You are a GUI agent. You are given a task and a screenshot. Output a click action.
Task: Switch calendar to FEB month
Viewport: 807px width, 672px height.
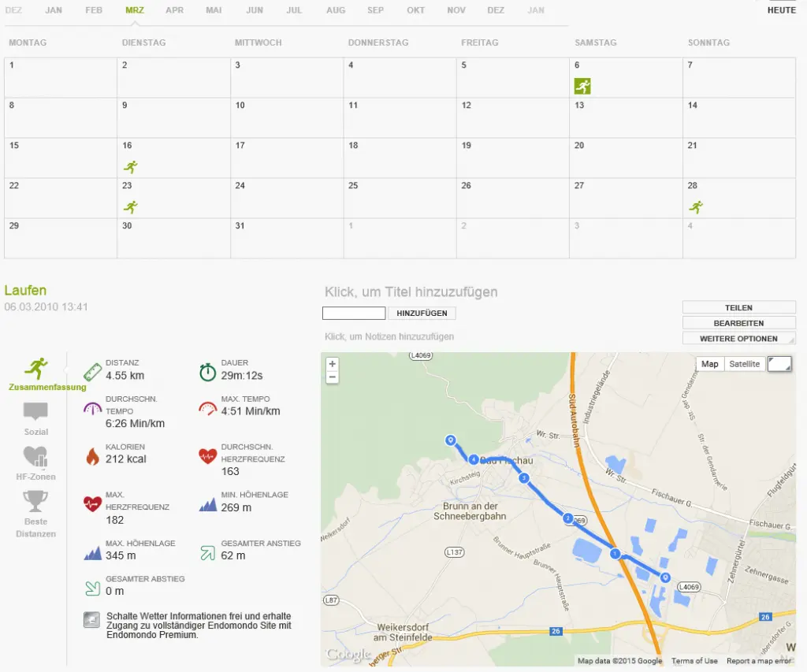tap(94, 10)
